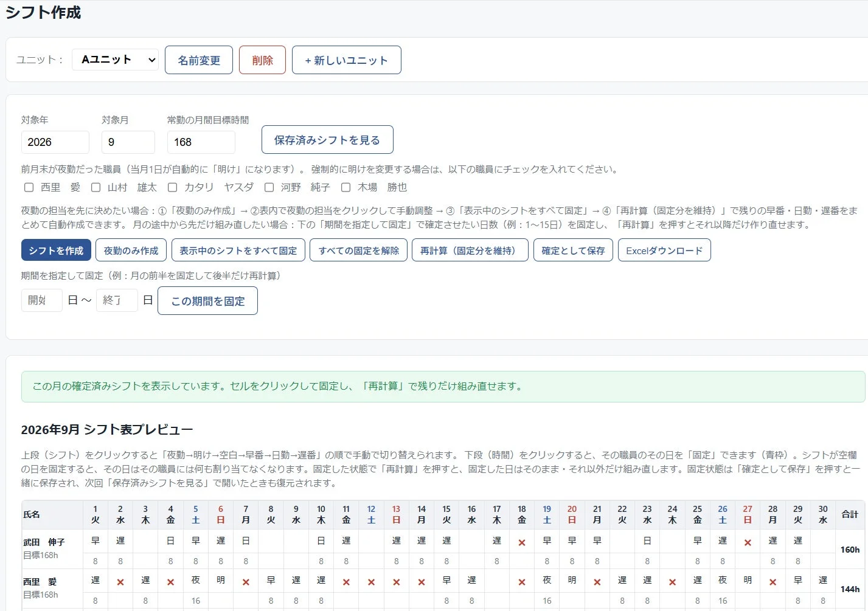Click the red X in 西里 row, day 21

pos(597,582)
